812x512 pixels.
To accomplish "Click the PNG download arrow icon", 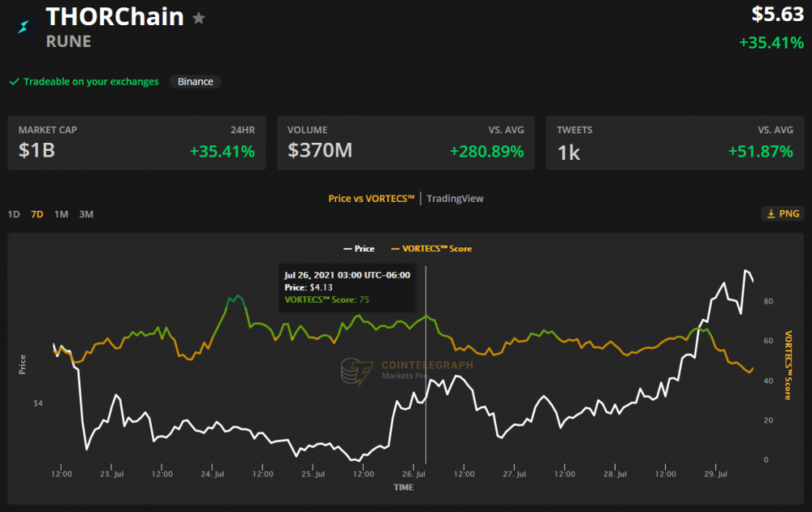I will 771,214.
